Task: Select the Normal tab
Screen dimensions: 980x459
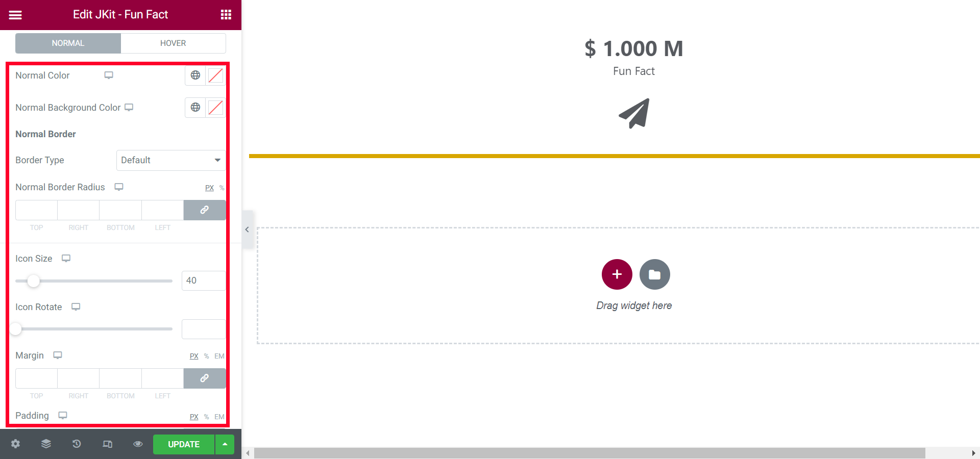Action: [x=68, y=43]
